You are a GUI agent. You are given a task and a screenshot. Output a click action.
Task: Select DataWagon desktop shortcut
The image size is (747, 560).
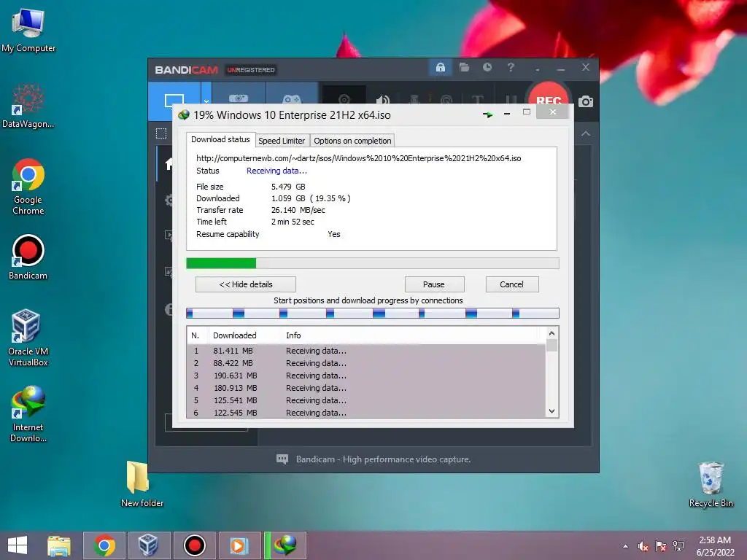[28, 106]
